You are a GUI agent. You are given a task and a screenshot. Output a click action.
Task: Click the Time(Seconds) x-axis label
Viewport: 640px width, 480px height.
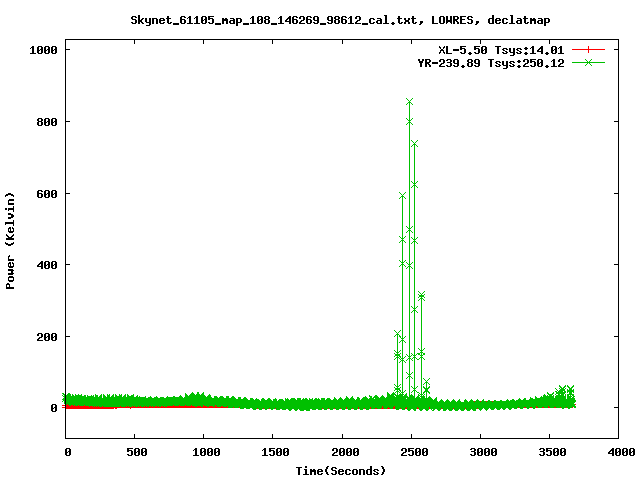point(340,470)
